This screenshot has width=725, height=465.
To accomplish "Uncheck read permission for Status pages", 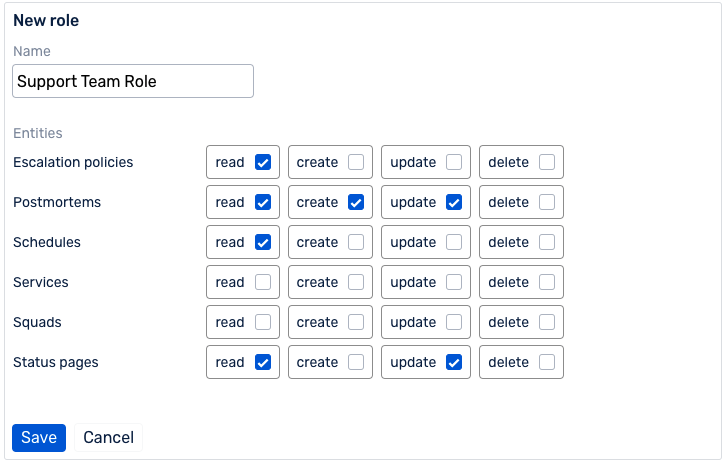I will (263, 362).
